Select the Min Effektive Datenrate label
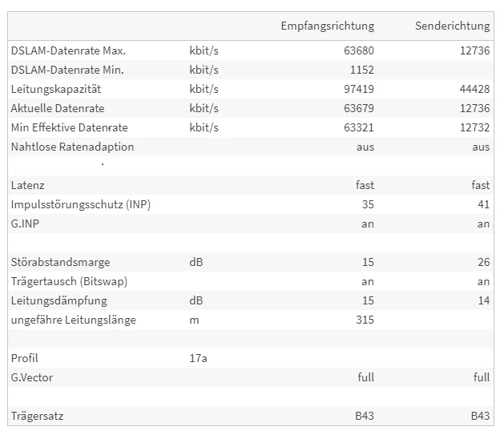The image size is (504, 435). point(70,127)
